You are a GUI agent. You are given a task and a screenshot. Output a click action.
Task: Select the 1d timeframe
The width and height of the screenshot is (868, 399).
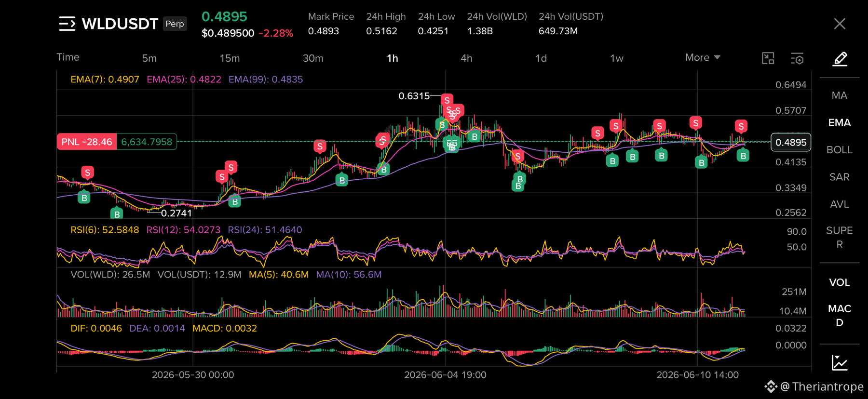click(x=541, y=58)
